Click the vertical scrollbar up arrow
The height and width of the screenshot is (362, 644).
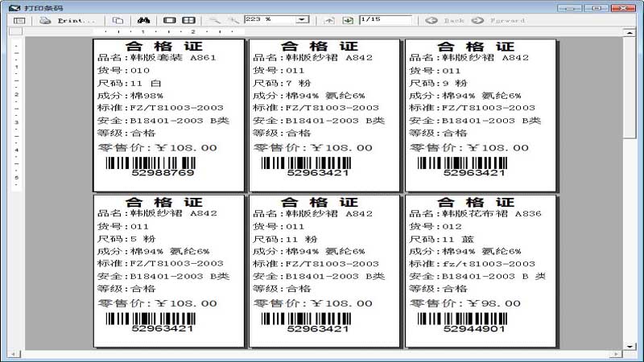(x=630, y=32)
